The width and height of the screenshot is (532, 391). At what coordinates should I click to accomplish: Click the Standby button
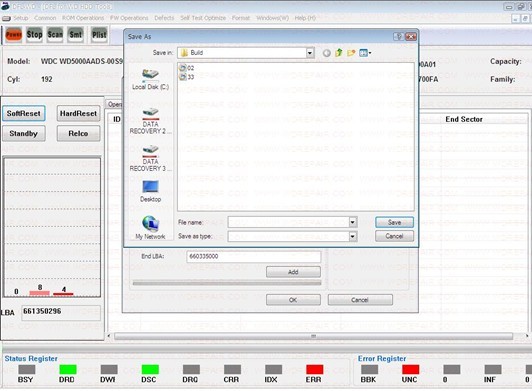coord(24,133)
